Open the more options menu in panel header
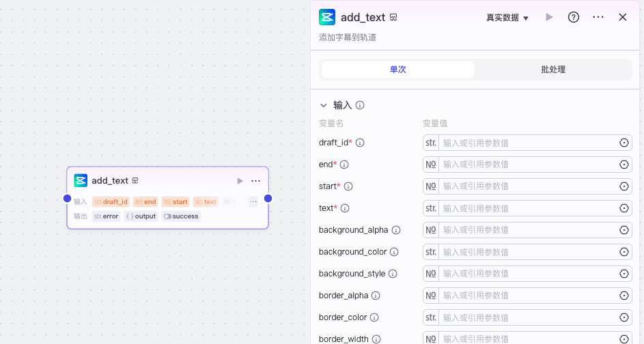The image size is (644, 344). pos(598,17)
